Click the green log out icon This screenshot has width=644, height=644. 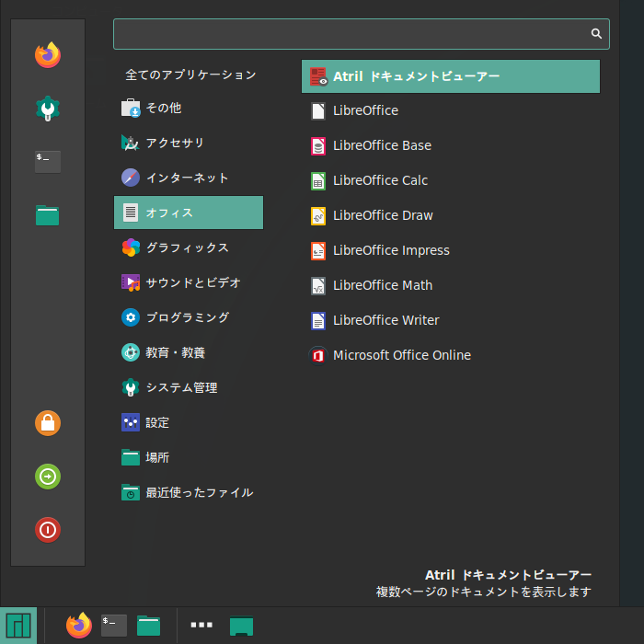[48, 477]
